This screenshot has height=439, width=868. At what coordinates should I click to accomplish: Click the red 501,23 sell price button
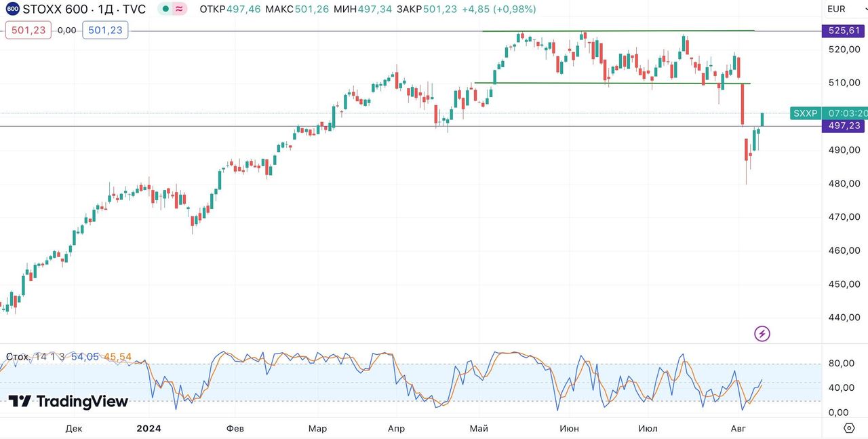[28, 30]
